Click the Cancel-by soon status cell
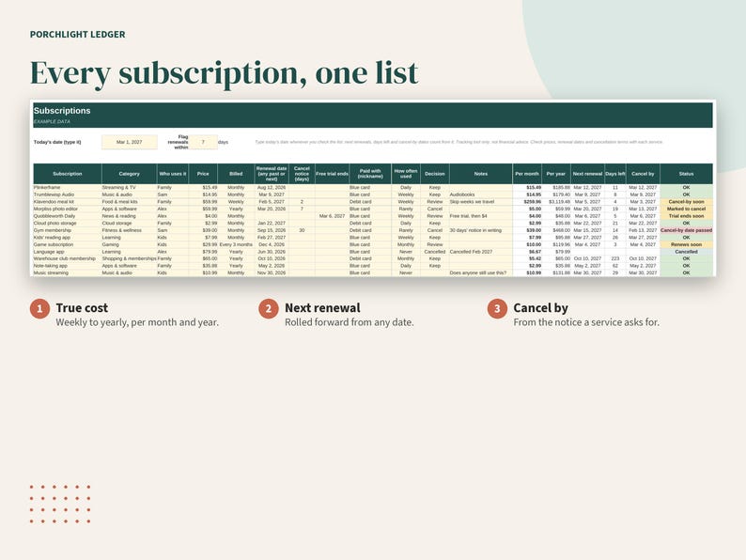The image size is (746, 560). point(686,202)
